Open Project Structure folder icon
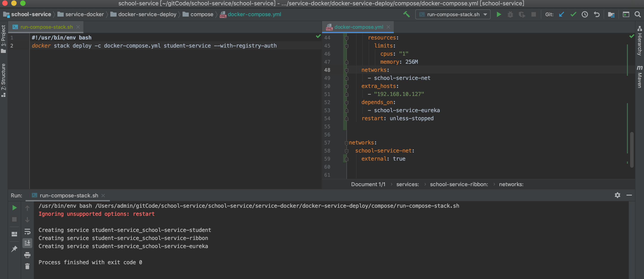The height and width of the screenshot is (279, 644). pos(611,15)
